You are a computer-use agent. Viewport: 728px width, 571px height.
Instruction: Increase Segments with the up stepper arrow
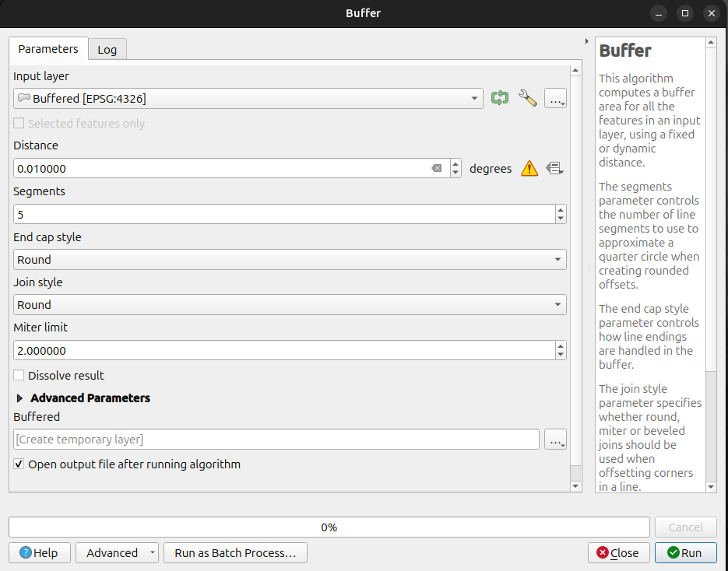[561, 210]
